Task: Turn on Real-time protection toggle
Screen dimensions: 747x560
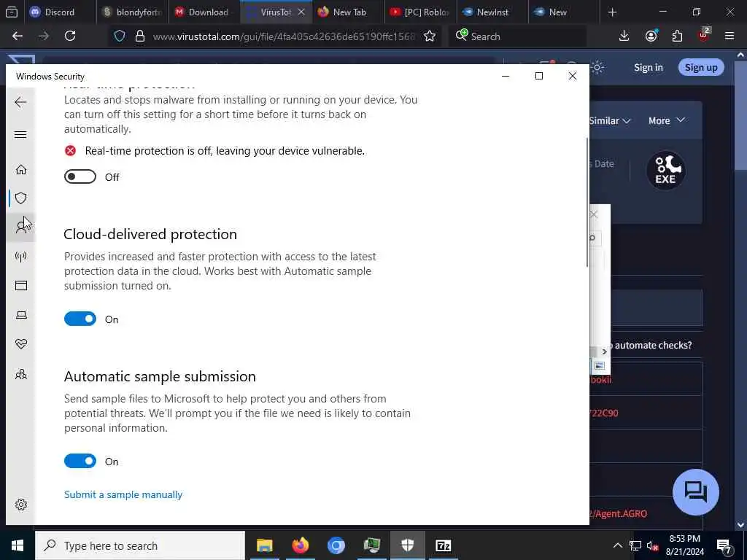Action: coord(80,176)
